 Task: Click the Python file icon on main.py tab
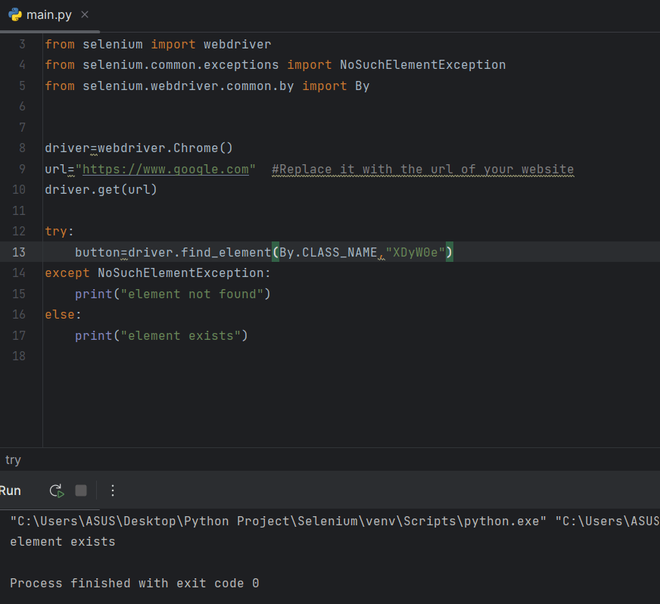(14, 15)
